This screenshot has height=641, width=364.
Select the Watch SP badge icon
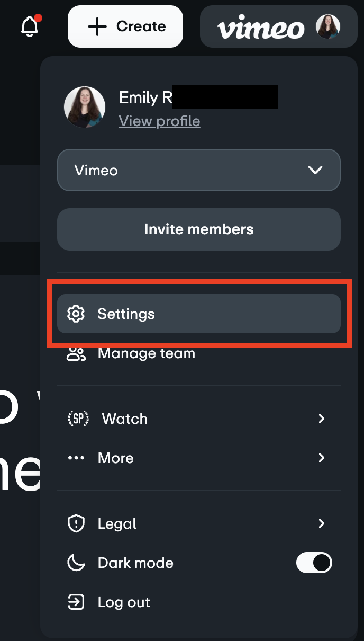coord(78,419)
